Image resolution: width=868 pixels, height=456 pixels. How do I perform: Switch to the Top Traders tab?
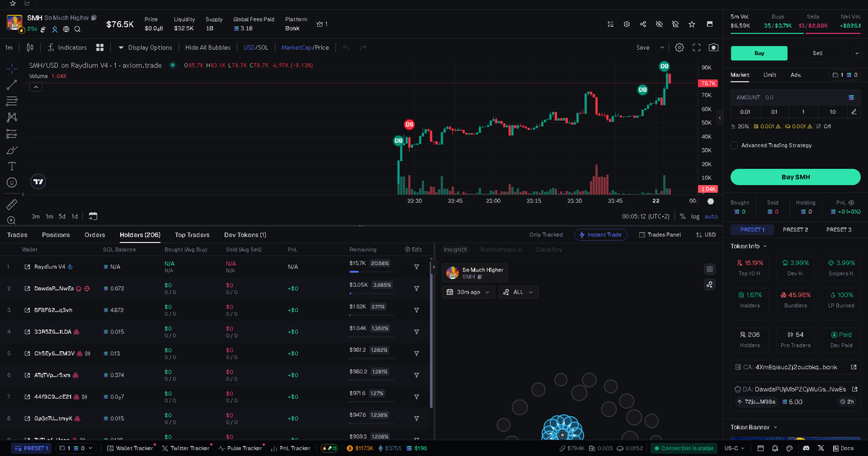click(x=192, y=235)
